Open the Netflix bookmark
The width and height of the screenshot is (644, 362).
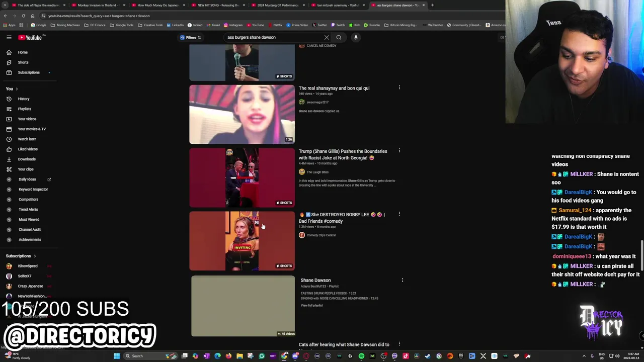coord(275,25)
